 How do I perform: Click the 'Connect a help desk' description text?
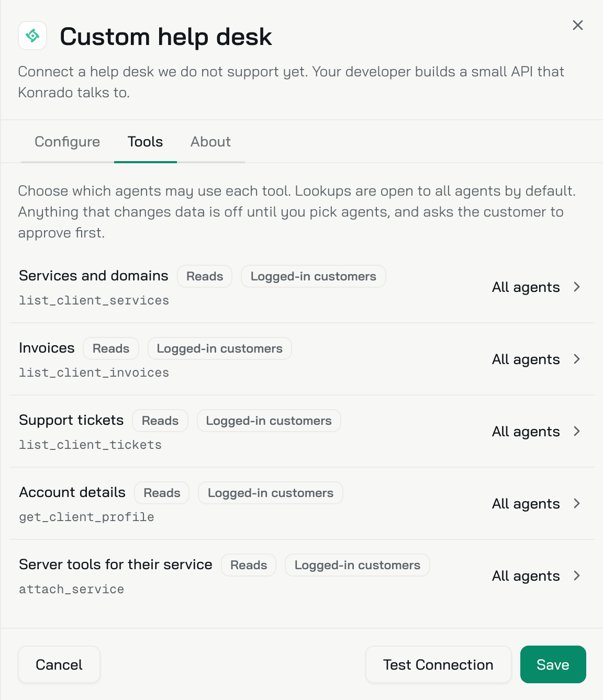[x=291, y=82]
